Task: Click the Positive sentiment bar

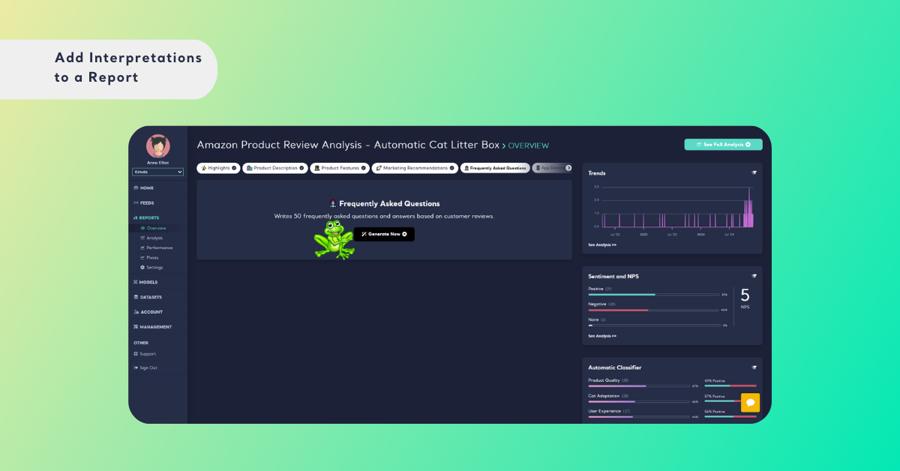Action: [654, 294]
